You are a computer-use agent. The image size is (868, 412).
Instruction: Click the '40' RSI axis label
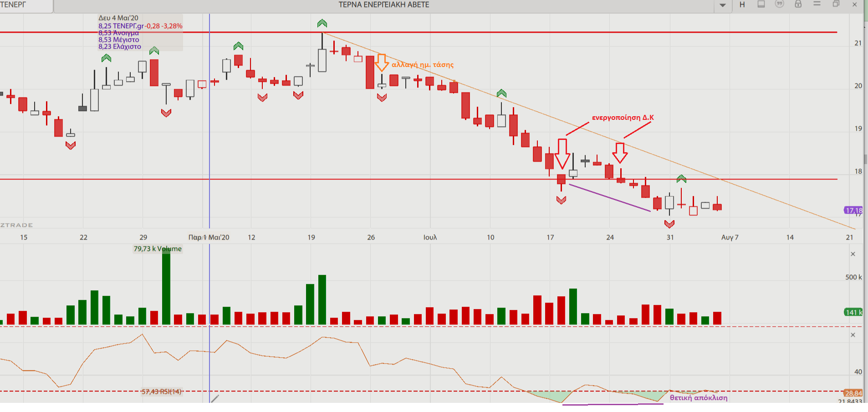coord(858,372)
